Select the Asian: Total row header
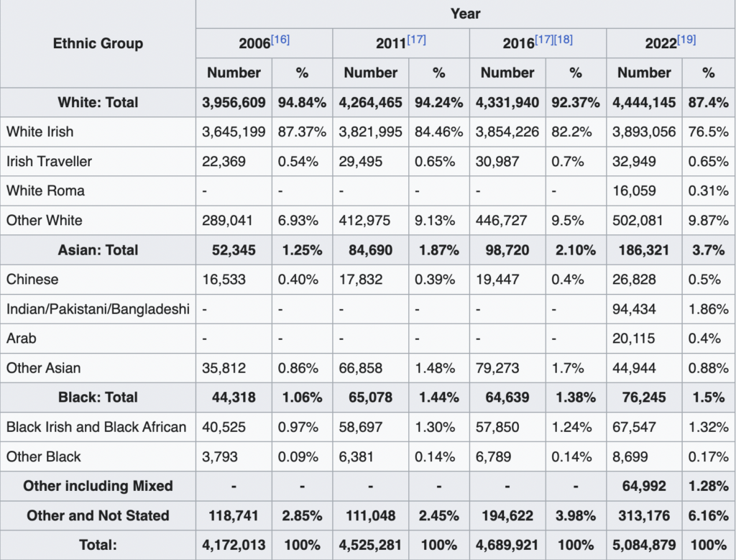The height and width of the screenshot is (560, 736). pyautogui.click(x=98, y=250)
